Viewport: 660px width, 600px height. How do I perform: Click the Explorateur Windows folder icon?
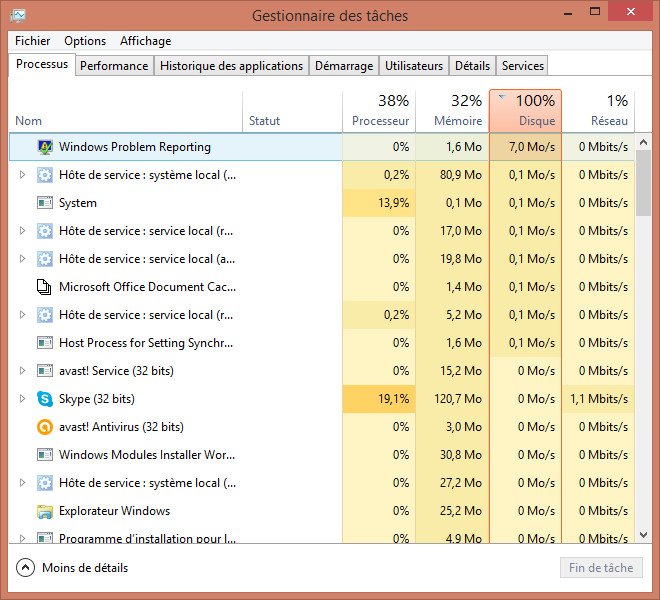pos(45,511)
